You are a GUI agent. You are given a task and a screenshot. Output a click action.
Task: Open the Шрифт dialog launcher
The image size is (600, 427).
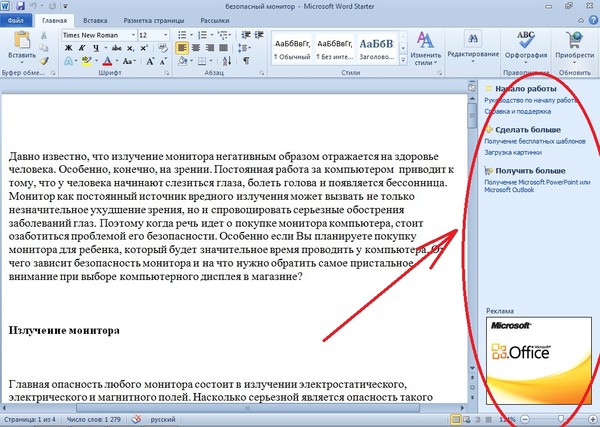[x=167, y=73]
